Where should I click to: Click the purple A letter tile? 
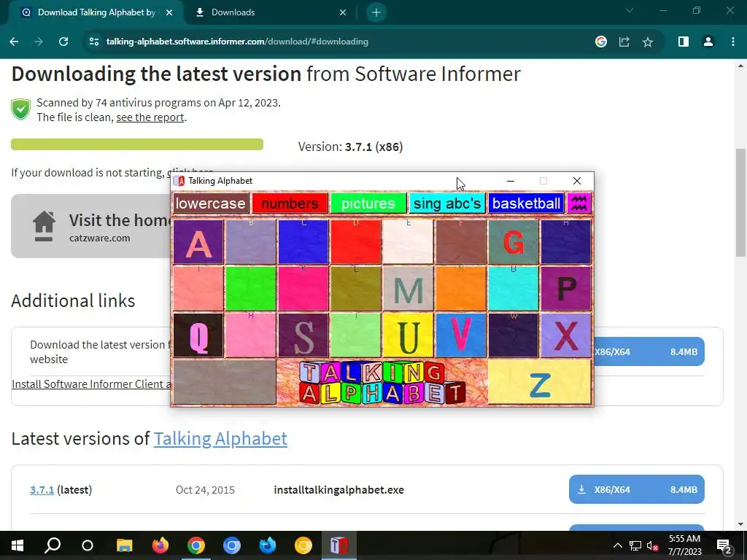(x=198, y=241)
